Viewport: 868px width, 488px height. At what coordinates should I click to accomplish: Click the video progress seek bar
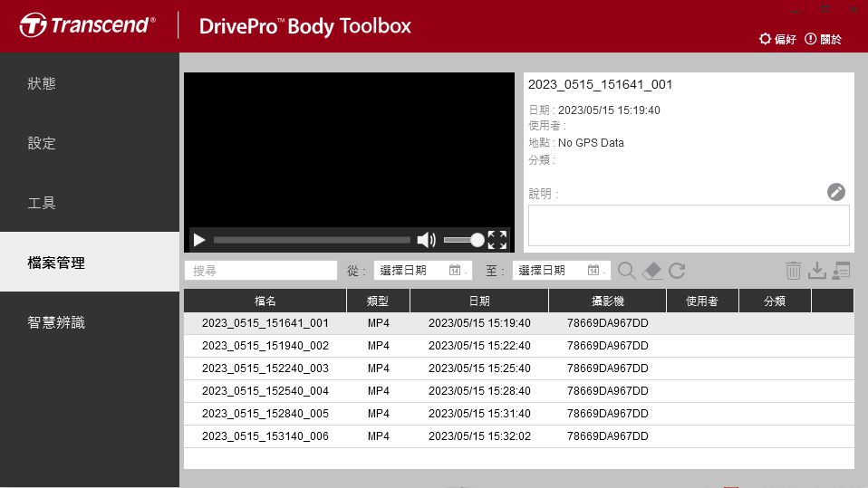click(312, 240)
